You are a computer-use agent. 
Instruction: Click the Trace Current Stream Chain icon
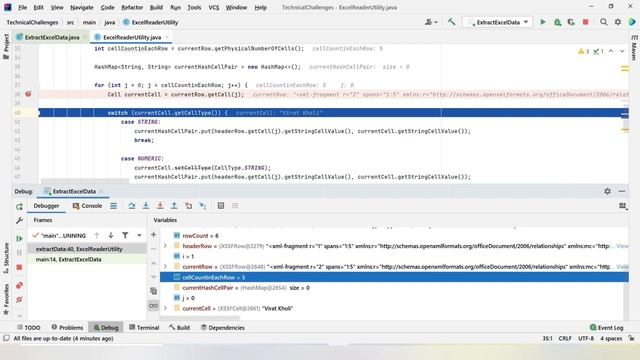click(x=235, y=206)
